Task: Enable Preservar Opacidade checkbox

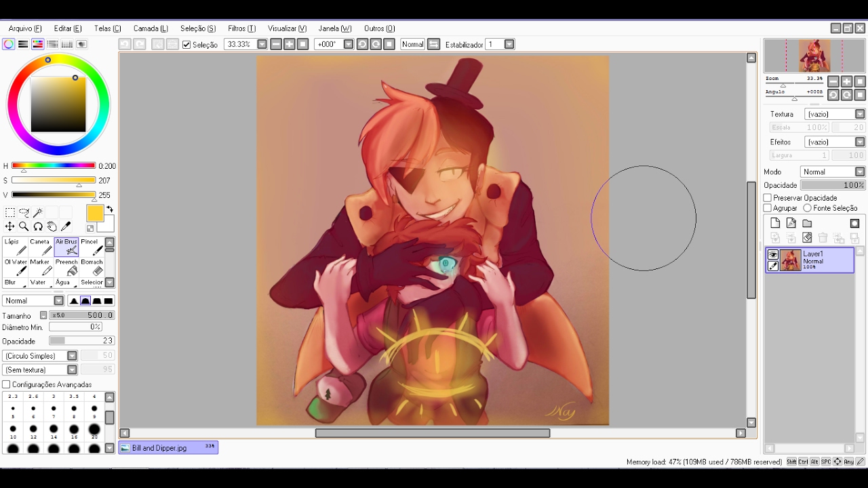Action: [x=768, y=198]
